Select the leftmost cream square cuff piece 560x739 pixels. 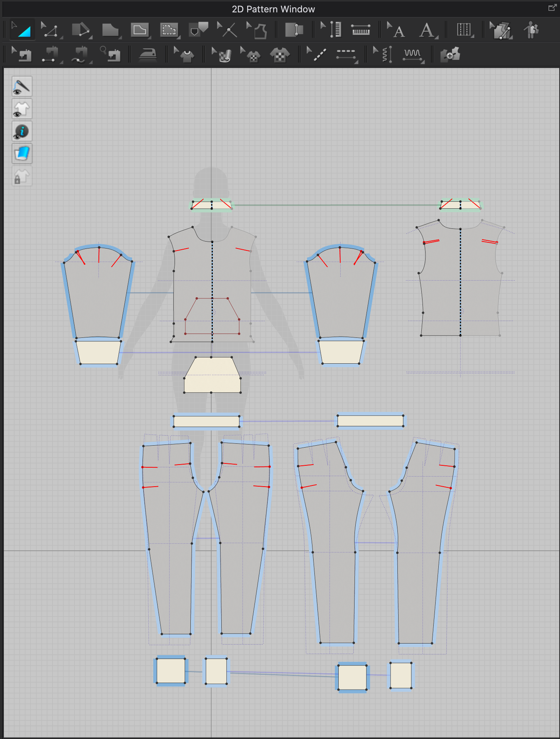point(171,671)
